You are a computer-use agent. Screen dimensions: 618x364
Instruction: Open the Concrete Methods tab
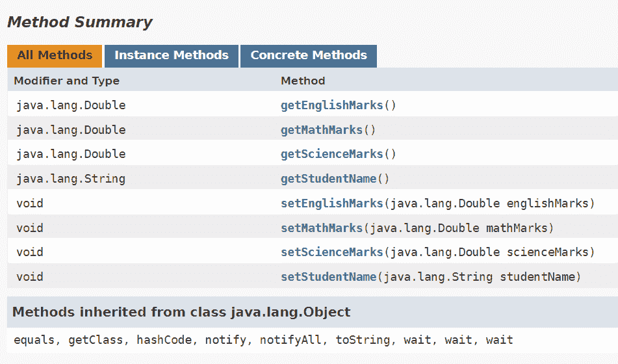[309, 55]
